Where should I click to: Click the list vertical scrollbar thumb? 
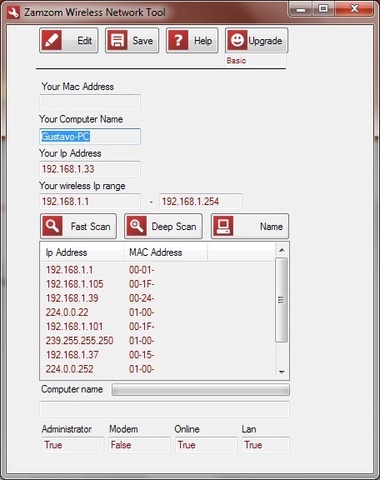click(x=281, y=300)
